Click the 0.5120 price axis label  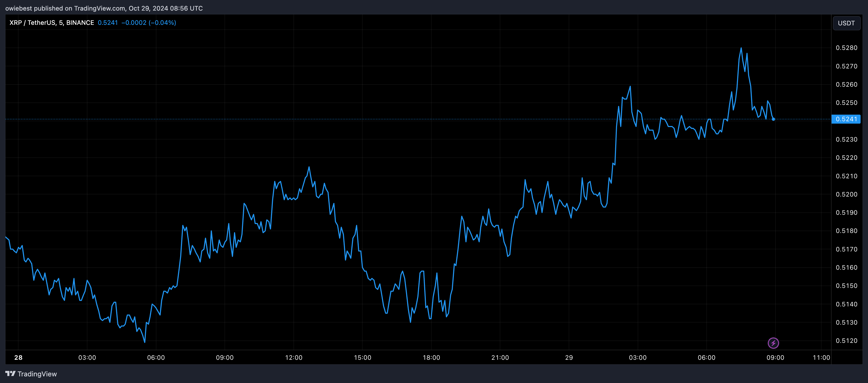click(846, 340)
